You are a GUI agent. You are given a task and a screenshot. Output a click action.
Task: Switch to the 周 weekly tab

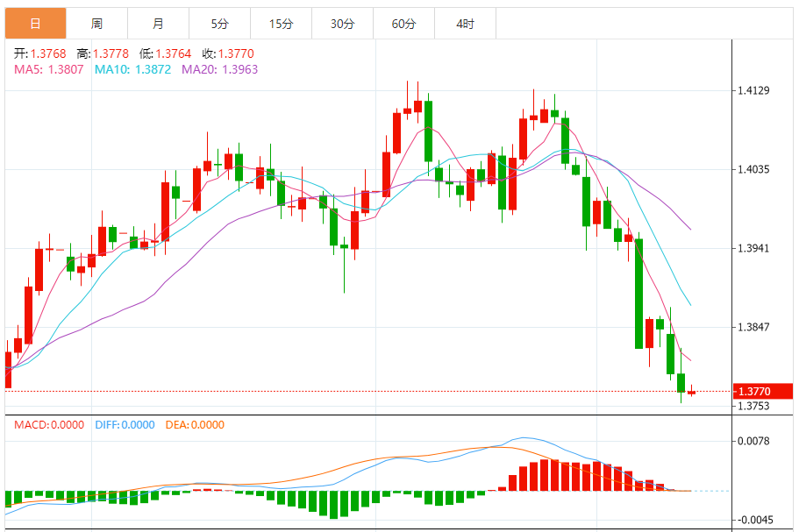(x=96, y=24)
